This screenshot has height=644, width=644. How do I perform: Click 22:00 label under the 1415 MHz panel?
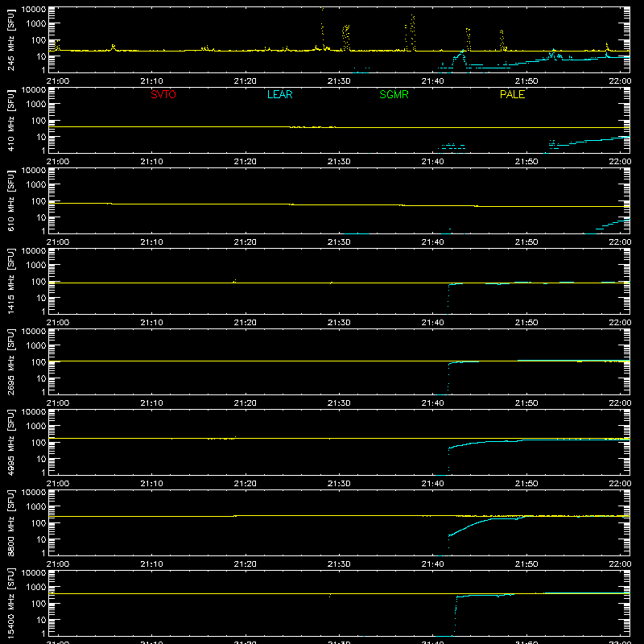coord(620,323)
